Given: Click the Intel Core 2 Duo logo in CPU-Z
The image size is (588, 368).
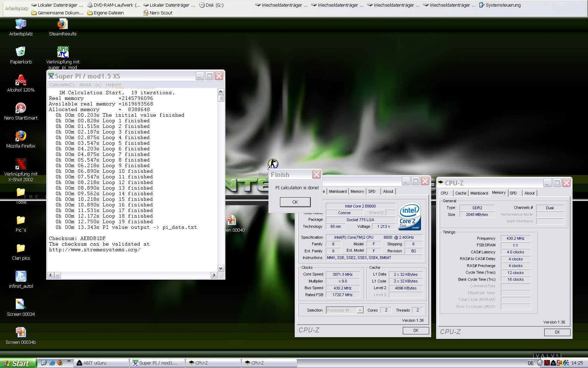Looking at the screenshot, I should tap(409, 217).
